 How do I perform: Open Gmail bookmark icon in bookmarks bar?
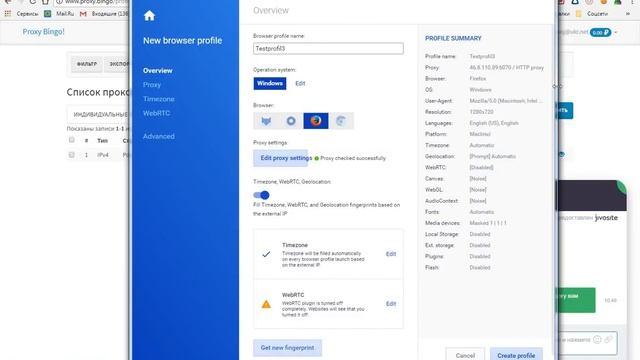[83, 14]
